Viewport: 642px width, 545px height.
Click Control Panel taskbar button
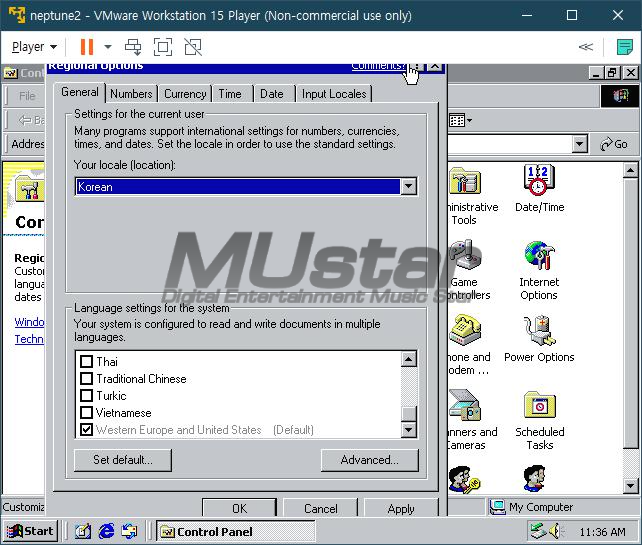(236, 531)
